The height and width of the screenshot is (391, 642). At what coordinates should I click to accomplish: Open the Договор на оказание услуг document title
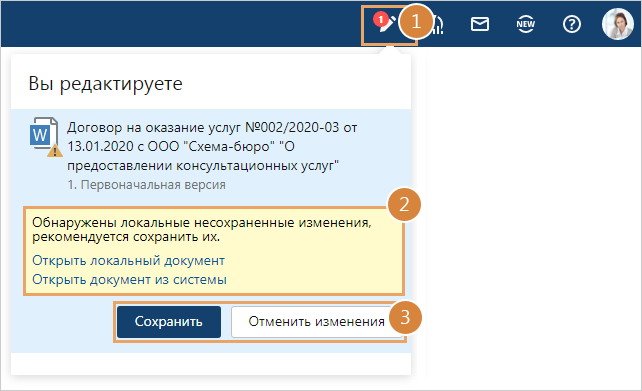pos(212,146)
